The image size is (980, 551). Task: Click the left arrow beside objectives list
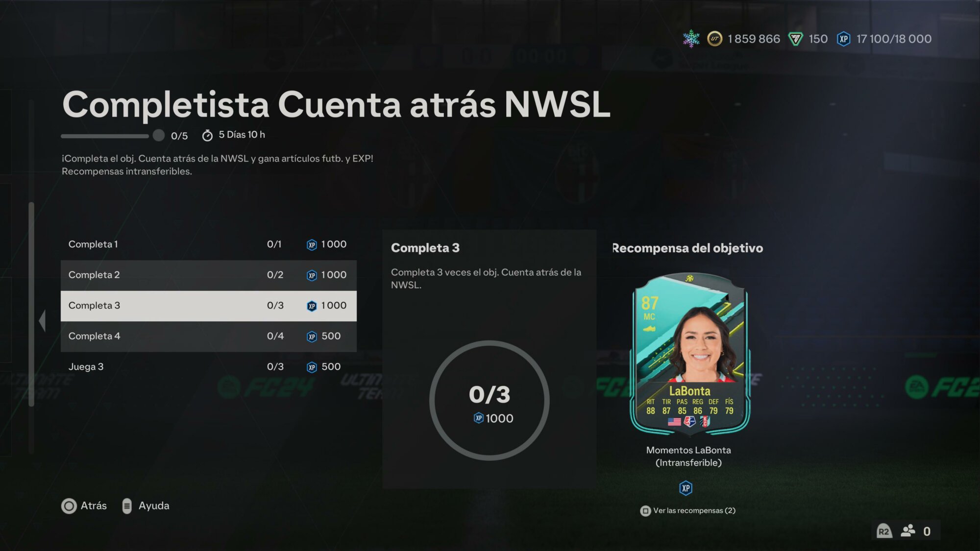click(x=42, y=321)
